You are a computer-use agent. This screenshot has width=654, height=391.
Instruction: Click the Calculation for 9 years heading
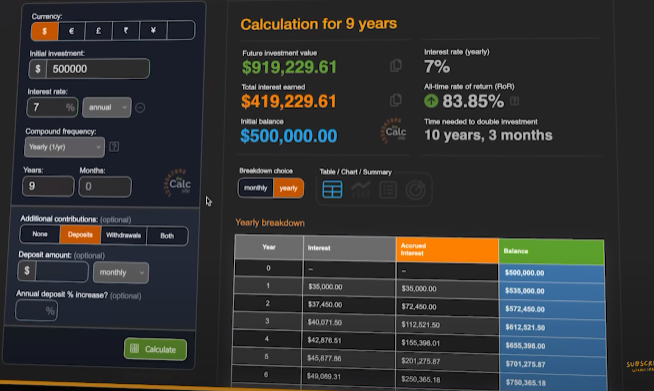click(319, 24)
